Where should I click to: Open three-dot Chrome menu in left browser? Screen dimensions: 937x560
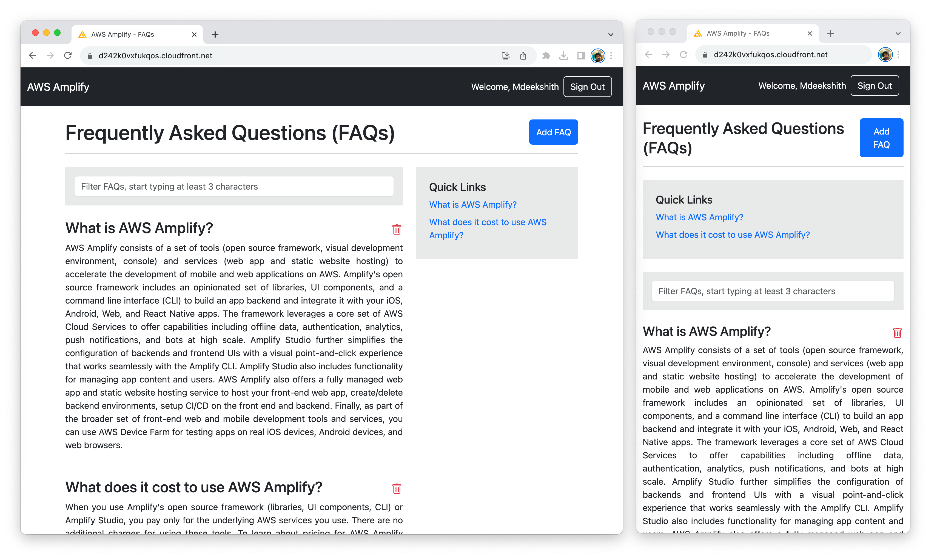611,56
